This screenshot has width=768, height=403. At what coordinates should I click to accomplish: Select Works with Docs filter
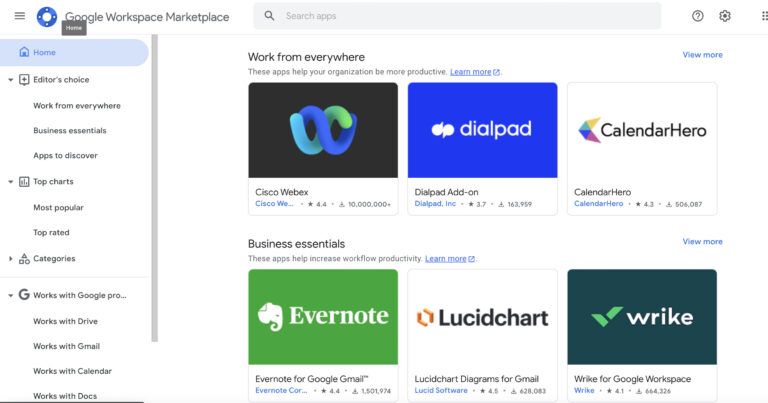(x=65, y=396)
